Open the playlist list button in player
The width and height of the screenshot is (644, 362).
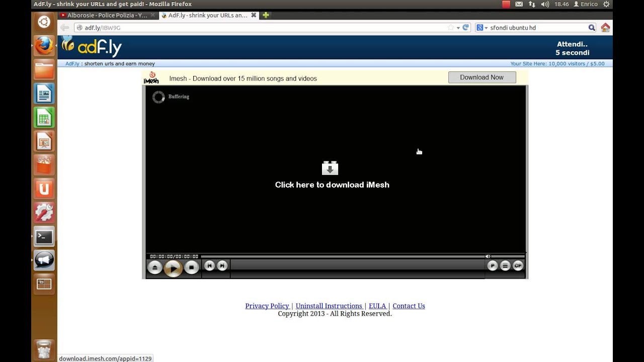coord(505,266)
